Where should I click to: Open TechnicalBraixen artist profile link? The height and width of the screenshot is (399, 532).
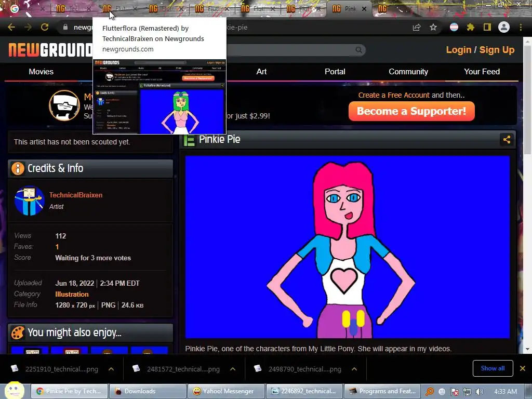pyautogui.click(x=76, y=195)
